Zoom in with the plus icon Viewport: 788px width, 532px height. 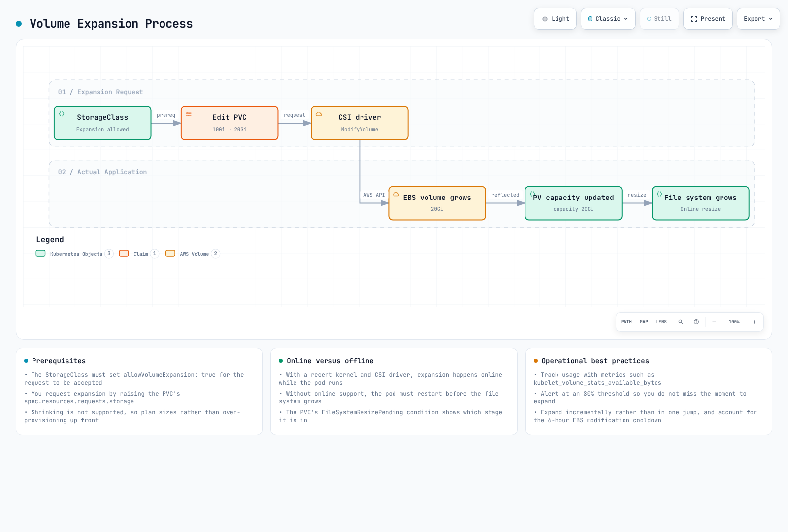coord(754,322)
